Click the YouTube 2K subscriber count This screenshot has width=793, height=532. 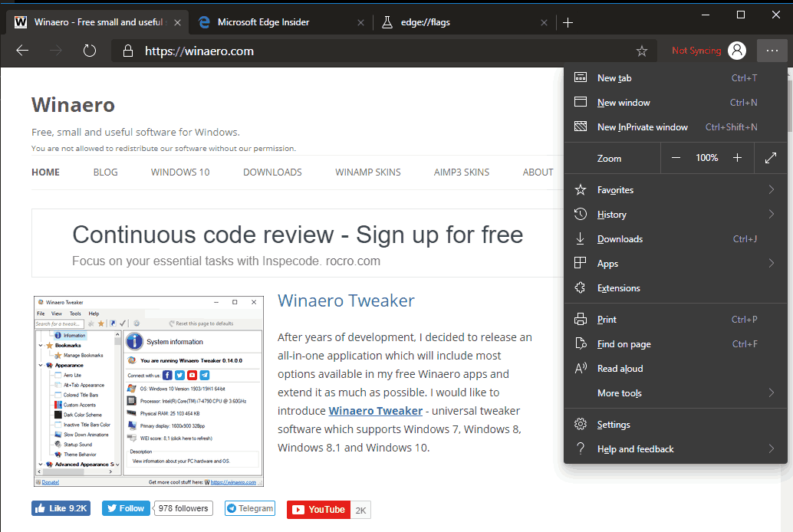coord(360,511)
